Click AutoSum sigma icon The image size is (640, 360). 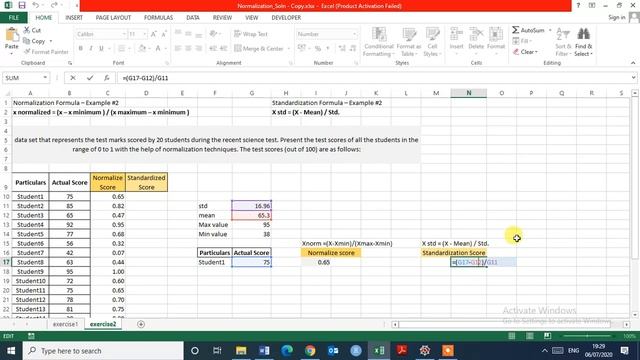[516, 30]
